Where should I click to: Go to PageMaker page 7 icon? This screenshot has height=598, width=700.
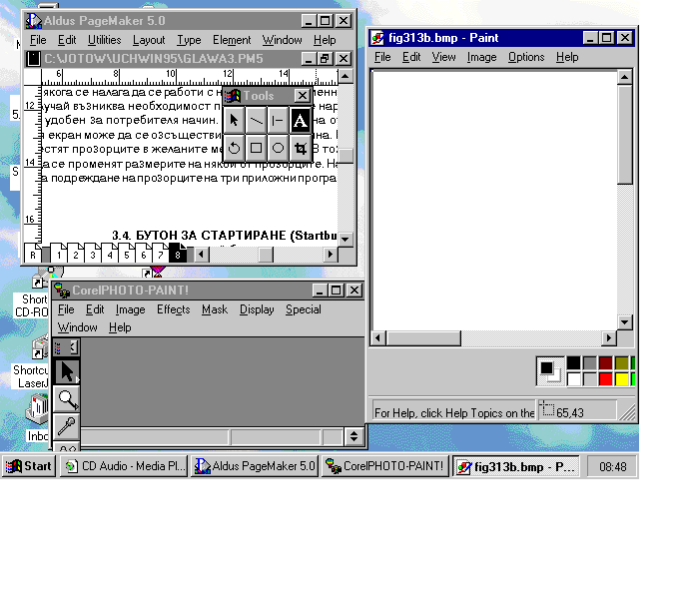tap(160, 253)
